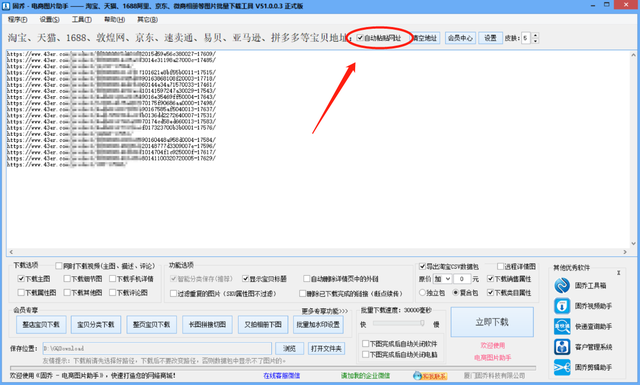
Task: Toggle 下载销售属性 checkbox
Action: (491, 279)
